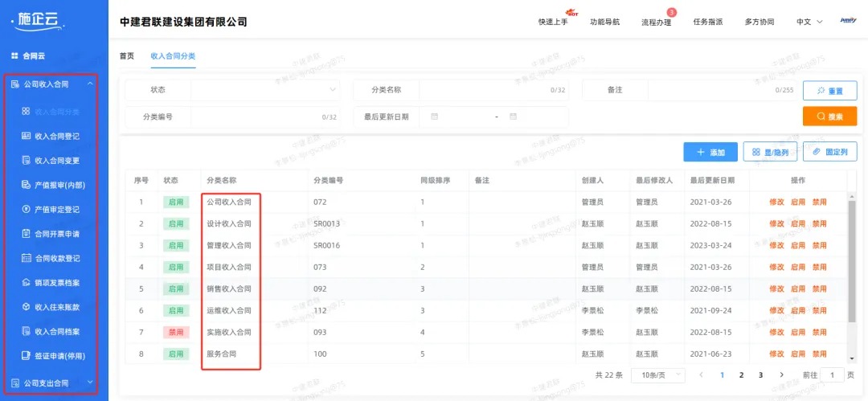
Task: Click the orange 搜索 button
Action: click(x=829, y=117)
